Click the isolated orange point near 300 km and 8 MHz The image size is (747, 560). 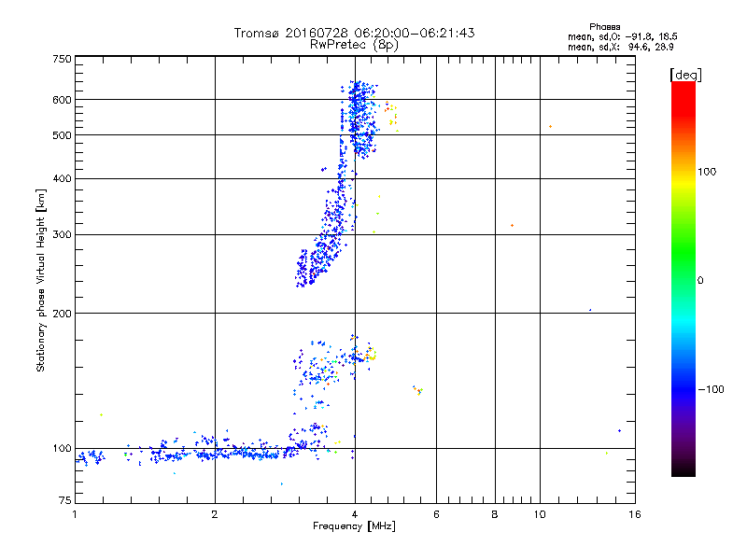512,225
